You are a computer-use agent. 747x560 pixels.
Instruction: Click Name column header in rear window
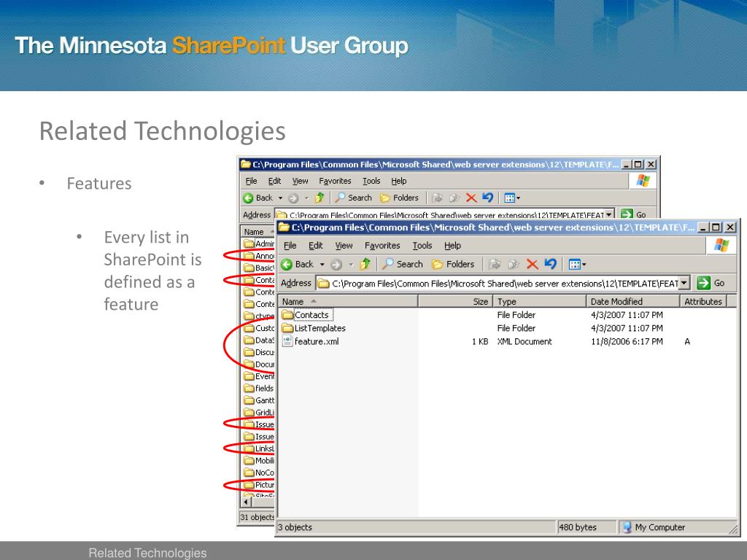click(258, 231)
